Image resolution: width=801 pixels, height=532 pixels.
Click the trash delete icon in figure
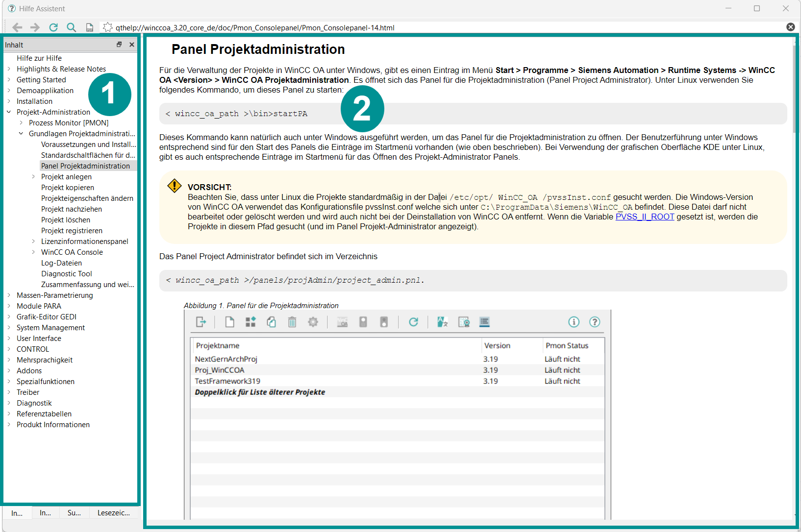point(292,322)
